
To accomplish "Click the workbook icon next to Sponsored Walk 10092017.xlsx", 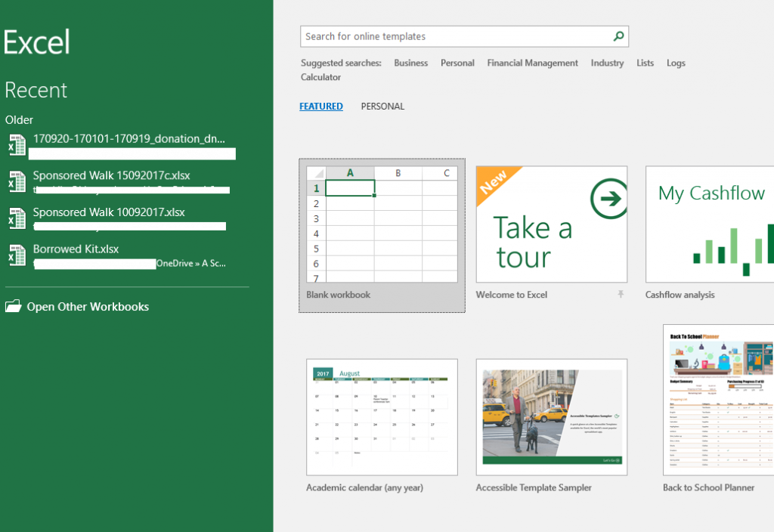I will (x=16, y=218).
